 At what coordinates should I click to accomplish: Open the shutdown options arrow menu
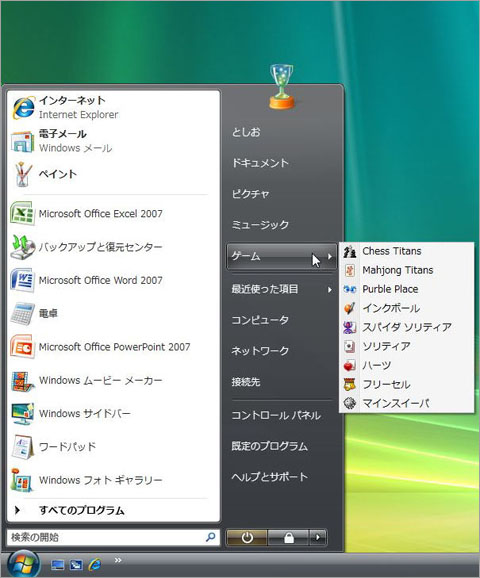[318, 537]
